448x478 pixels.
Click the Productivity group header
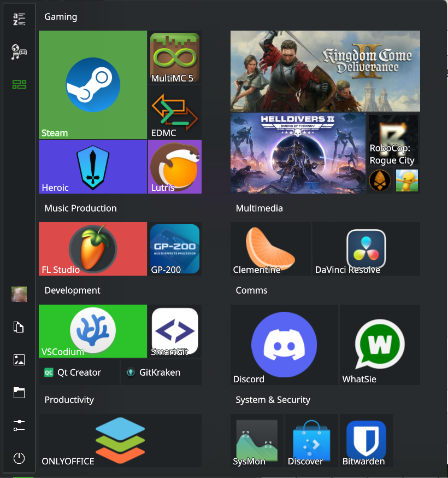coord(69,400)
